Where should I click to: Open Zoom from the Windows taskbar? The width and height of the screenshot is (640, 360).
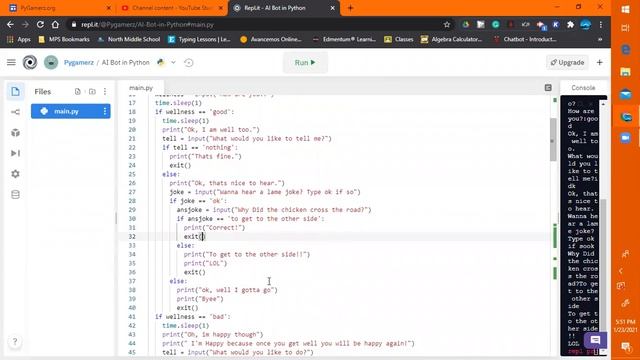(x=625, y=138)
